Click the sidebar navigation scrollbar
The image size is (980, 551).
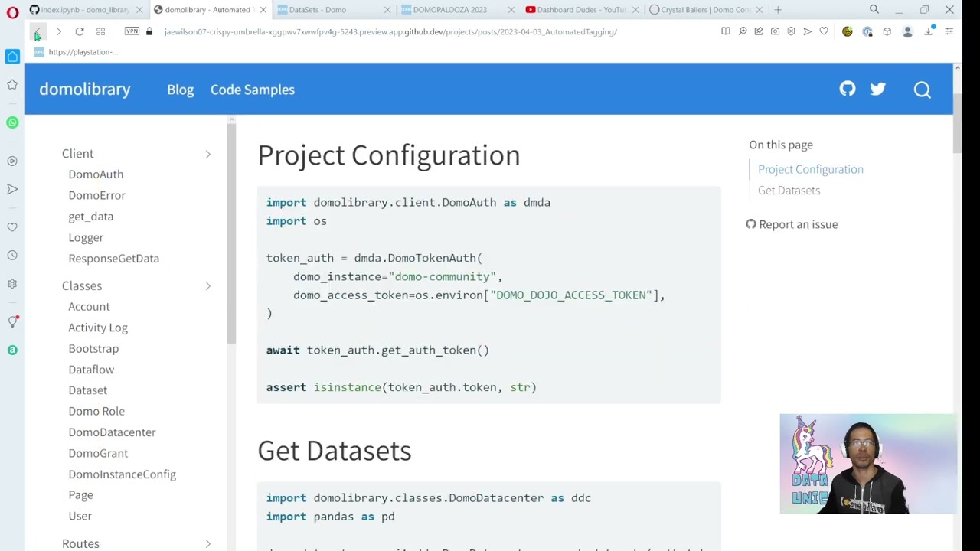[231, 233]
